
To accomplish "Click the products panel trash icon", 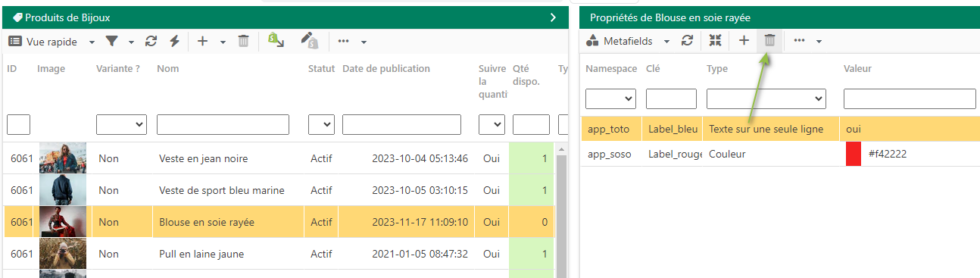I will pos(243,42).
